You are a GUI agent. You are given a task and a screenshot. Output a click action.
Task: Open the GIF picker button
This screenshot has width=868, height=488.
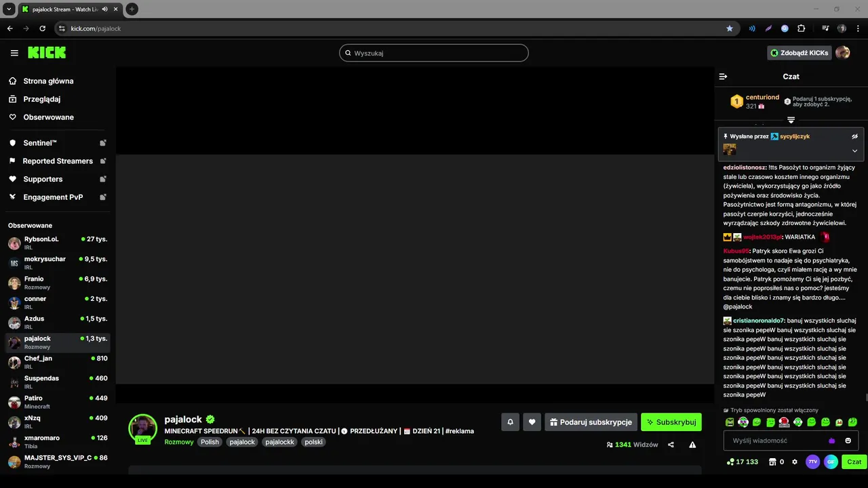(831, 462)
